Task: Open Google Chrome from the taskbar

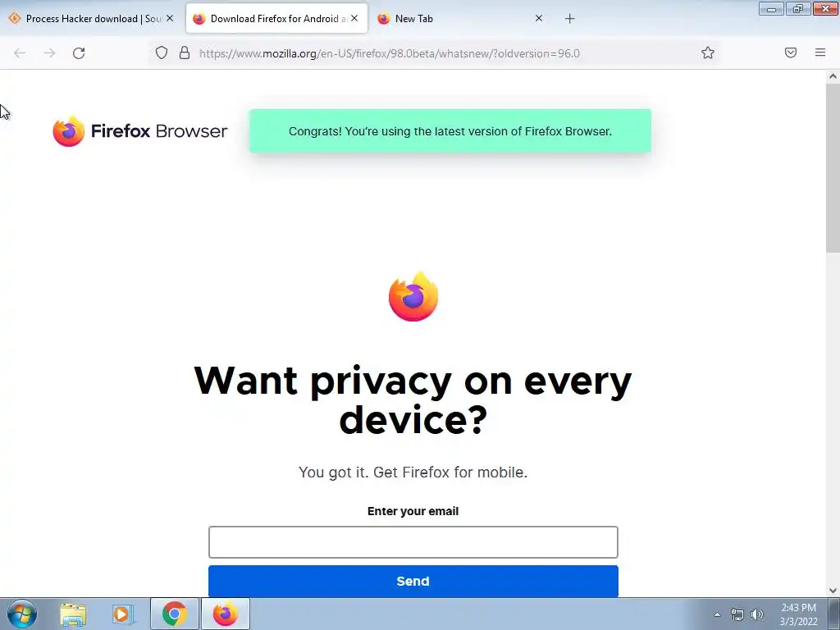Action: 175,614
